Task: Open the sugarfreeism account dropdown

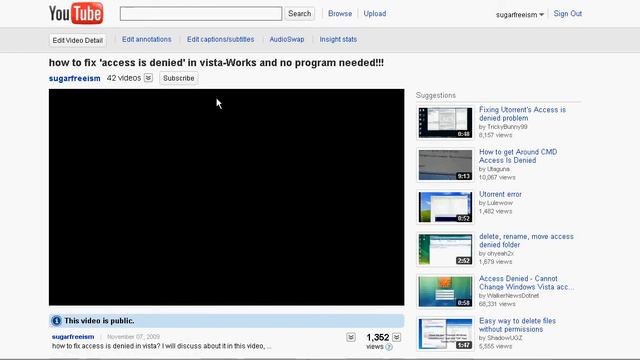Action: pyautogui.click(x=520, y=15)
